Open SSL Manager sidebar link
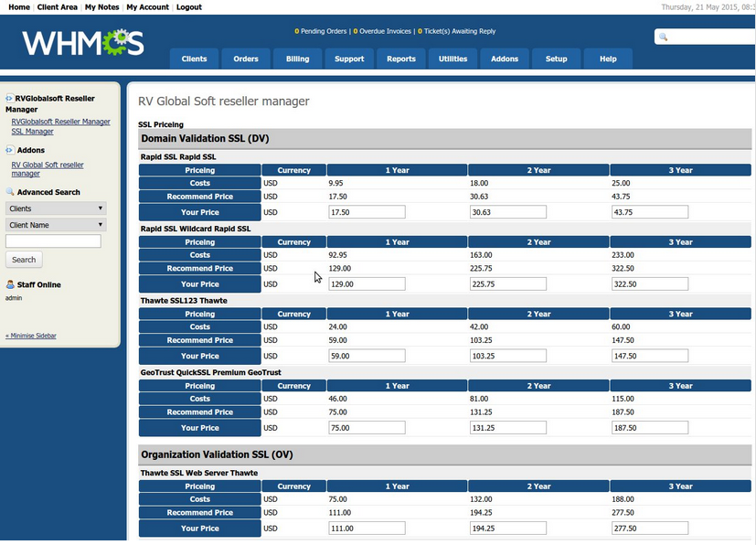This screenshot has width=756, height=545. (32, 131)
